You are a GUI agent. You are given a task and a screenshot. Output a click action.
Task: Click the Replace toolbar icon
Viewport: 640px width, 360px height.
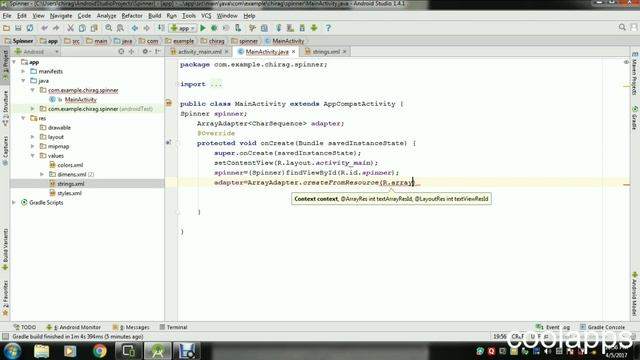(120, 28)
